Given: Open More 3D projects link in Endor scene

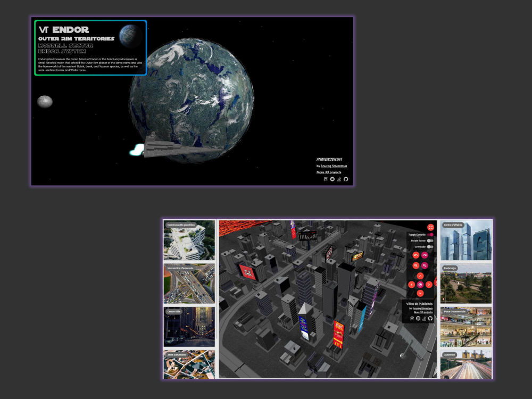Looking at the screenshot, I should pos(329,172).
